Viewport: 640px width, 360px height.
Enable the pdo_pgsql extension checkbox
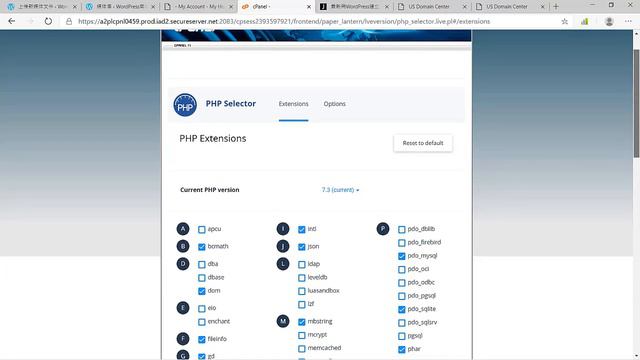(402, 296)
